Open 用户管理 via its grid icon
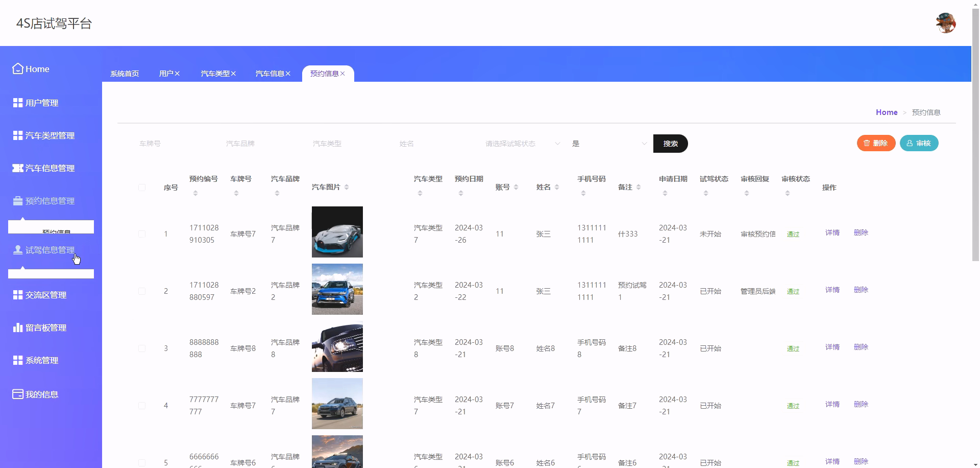The width and height of the screenshot is (980, 468). pos(17,102)
